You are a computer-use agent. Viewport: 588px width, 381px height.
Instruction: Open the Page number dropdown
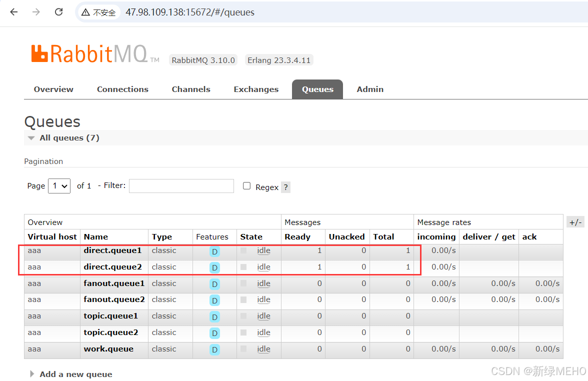(59, 186)
